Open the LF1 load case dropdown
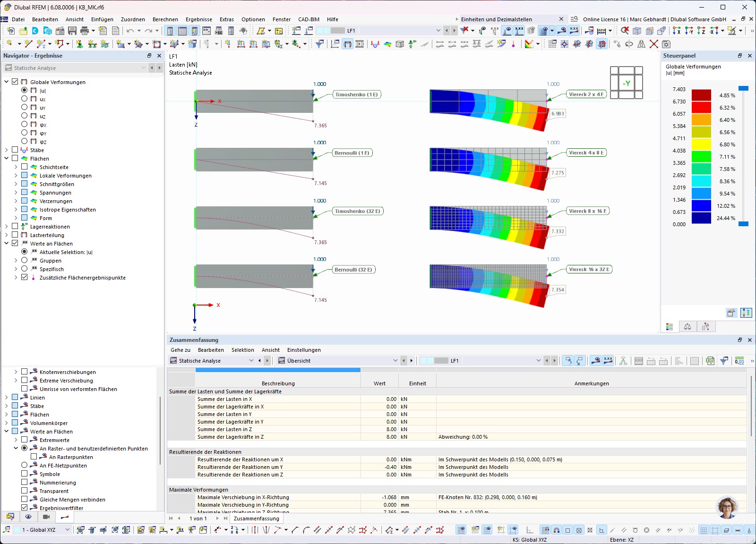The height and width of the screenshot is (544, 756). [x=438, y=30]
